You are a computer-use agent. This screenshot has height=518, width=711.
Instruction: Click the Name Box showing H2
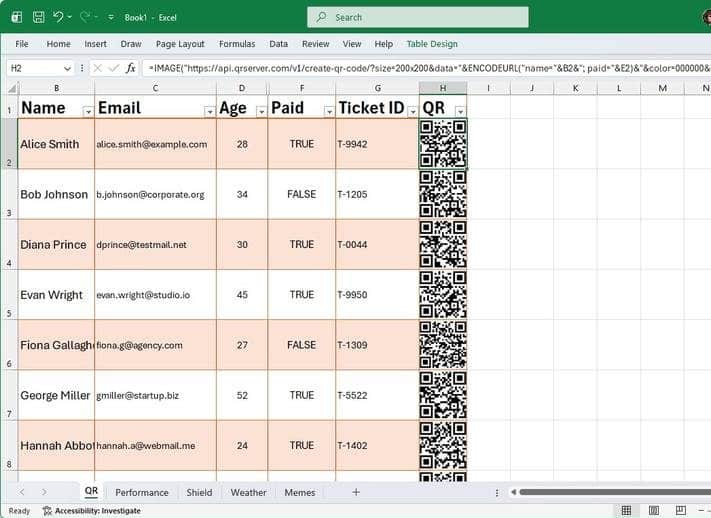click(34, 68)
